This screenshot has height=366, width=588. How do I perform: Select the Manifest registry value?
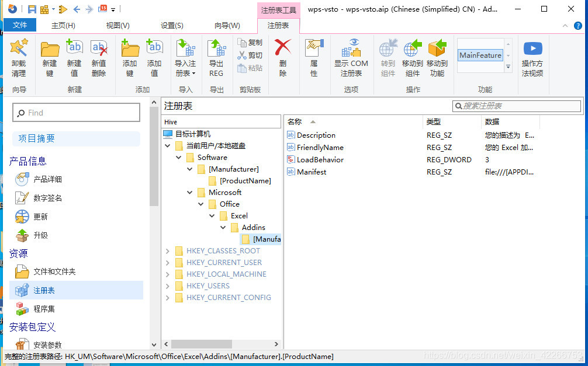point(312,172)
